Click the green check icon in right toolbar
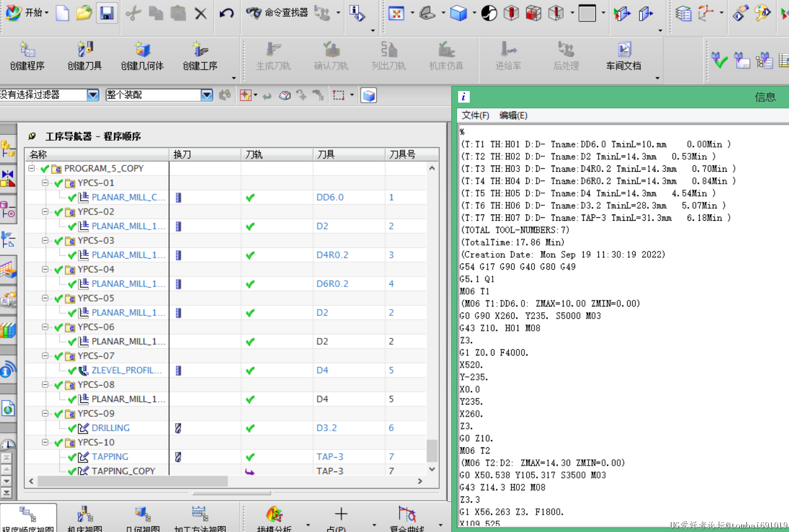This screenshot has height=532, width=789. click(719, 59)
